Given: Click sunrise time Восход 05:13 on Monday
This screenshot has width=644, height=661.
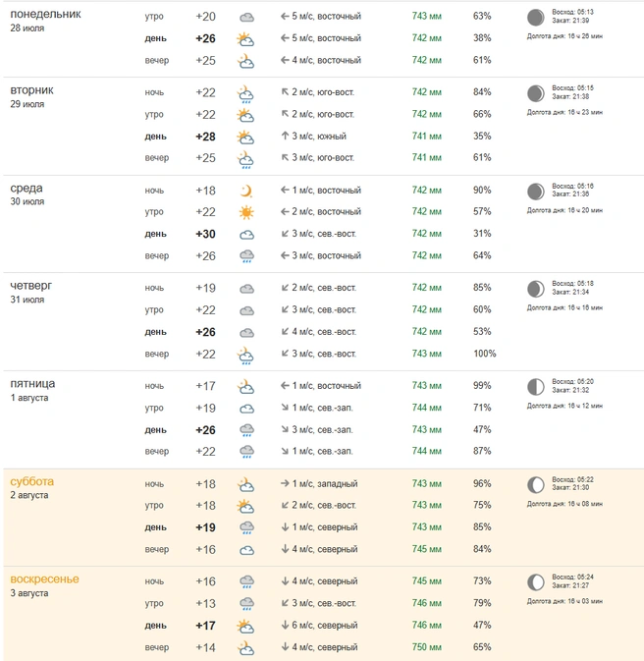Looking at the screenshot, I should pyautogui.click(x=572, y=12).
